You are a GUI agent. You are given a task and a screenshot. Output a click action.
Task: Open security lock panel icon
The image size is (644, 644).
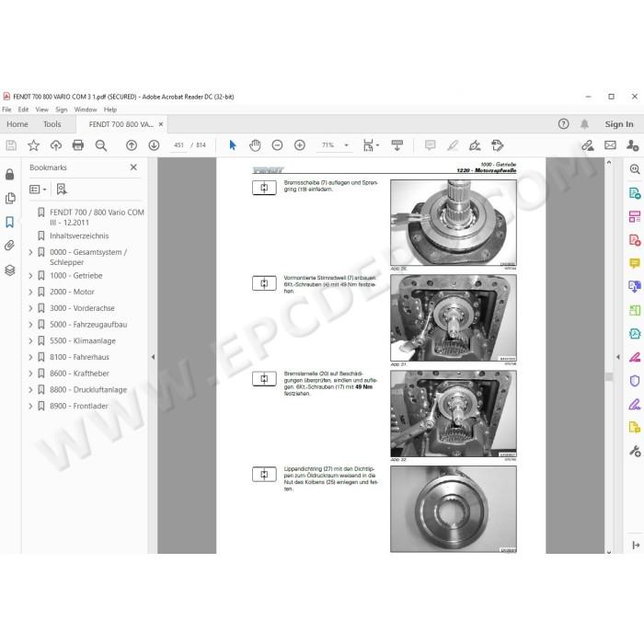click(x=10, y=174)
